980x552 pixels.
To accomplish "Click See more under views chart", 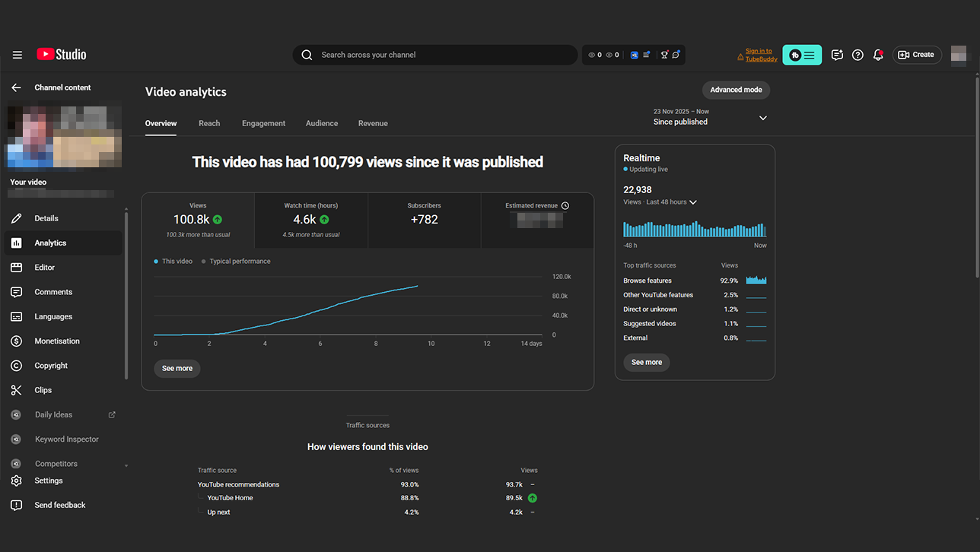I will click(177, 368).
